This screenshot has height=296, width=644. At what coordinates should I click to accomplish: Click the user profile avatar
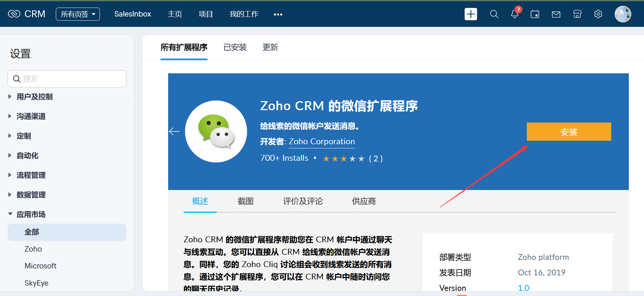623,14
